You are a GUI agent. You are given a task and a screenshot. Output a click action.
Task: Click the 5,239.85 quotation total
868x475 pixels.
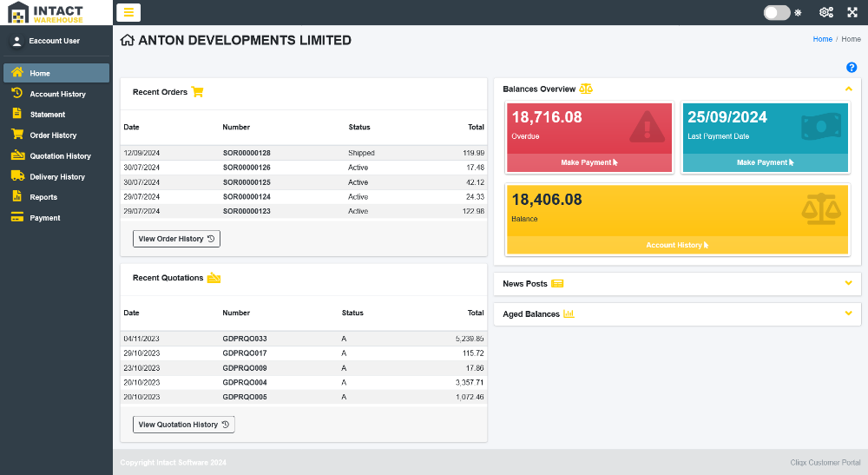tap(470, 339)
